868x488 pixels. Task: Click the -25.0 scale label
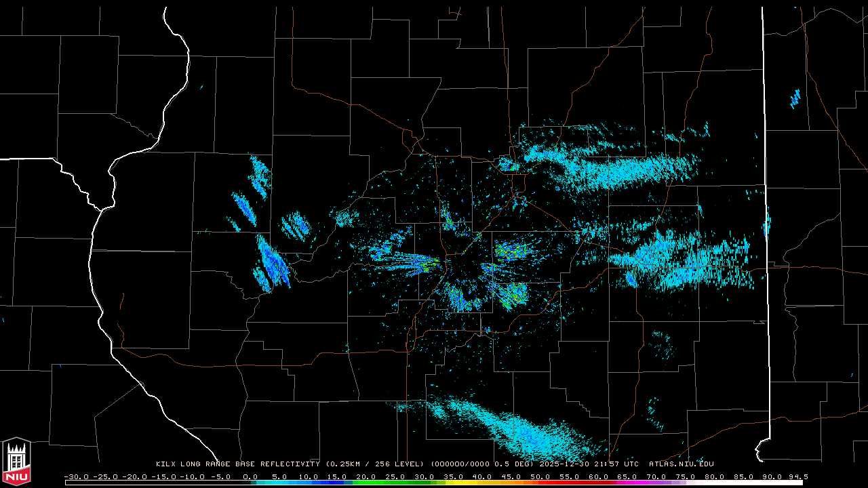pyautogui.click(x=104, y=476)
